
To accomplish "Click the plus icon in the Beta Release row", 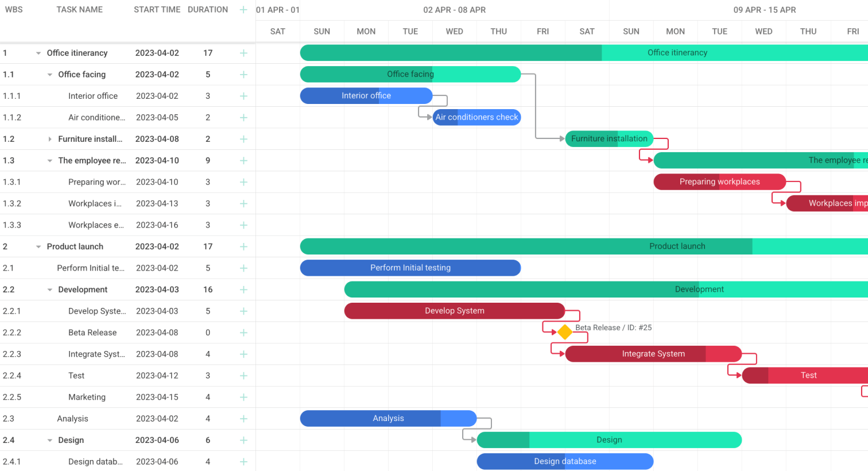I will click(243, 333).
